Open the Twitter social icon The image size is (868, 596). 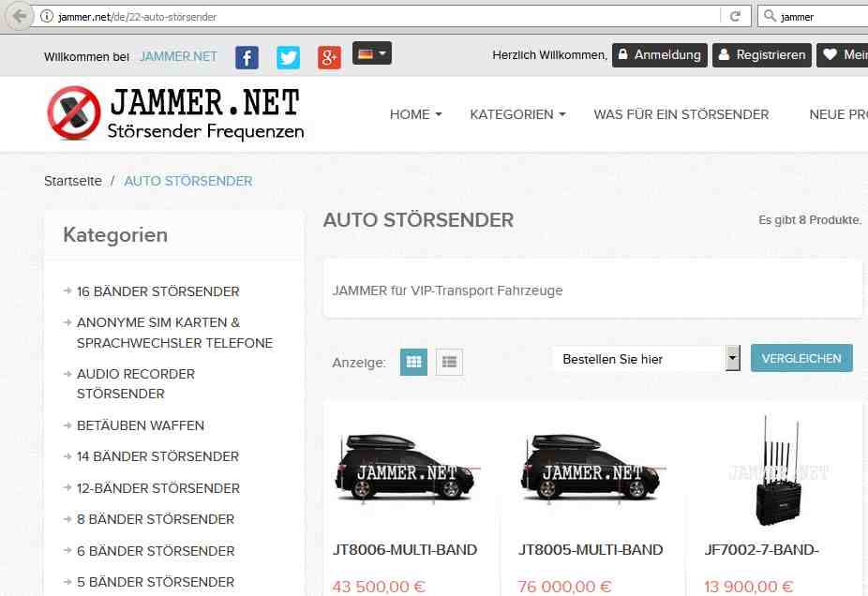click(x=288, y=57)
